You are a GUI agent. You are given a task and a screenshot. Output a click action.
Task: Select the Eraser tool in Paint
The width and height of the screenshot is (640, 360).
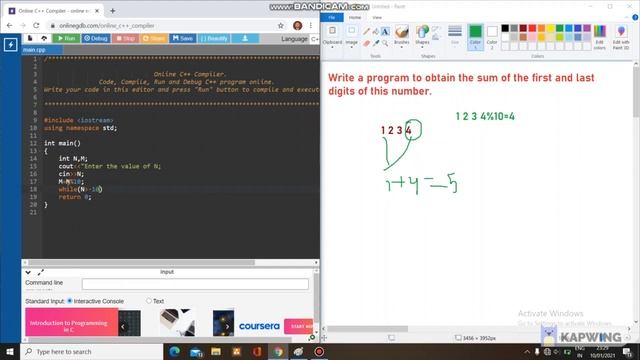(367, 43)
